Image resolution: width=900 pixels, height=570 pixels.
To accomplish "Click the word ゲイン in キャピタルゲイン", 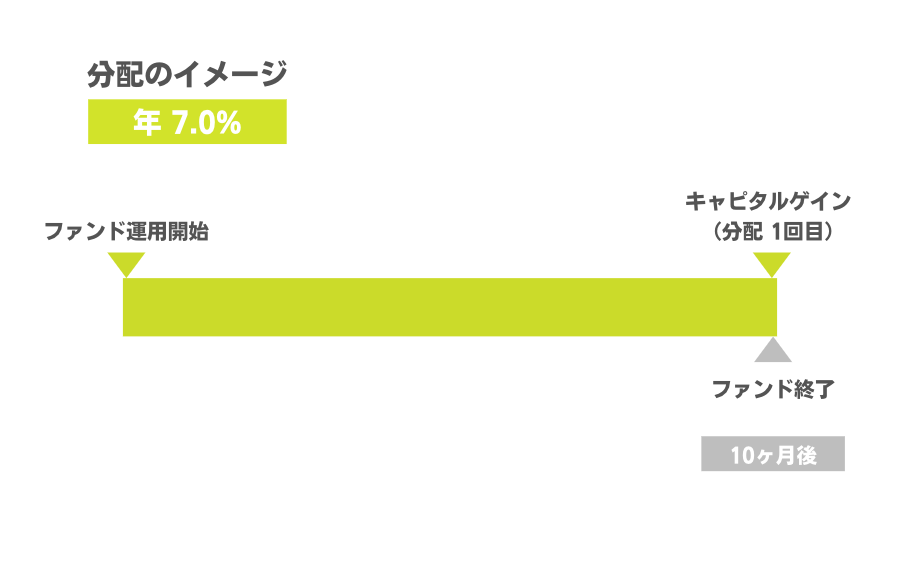I will [820, 201].
